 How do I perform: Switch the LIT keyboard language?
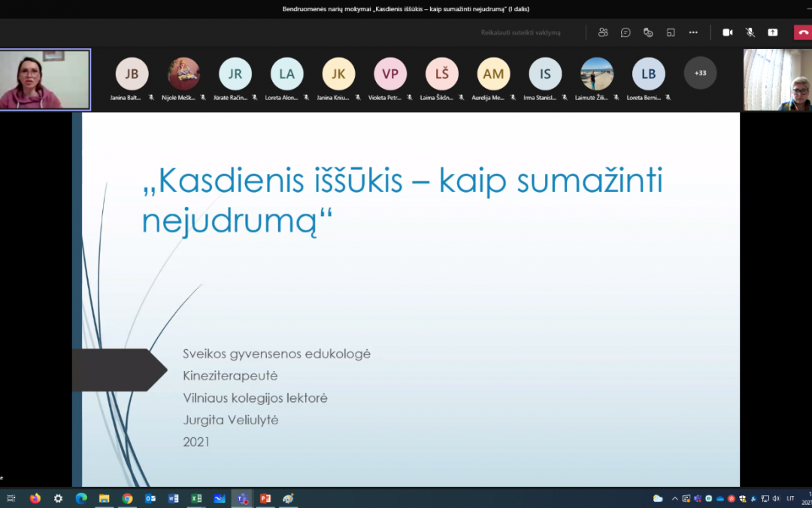pos(790,499)
